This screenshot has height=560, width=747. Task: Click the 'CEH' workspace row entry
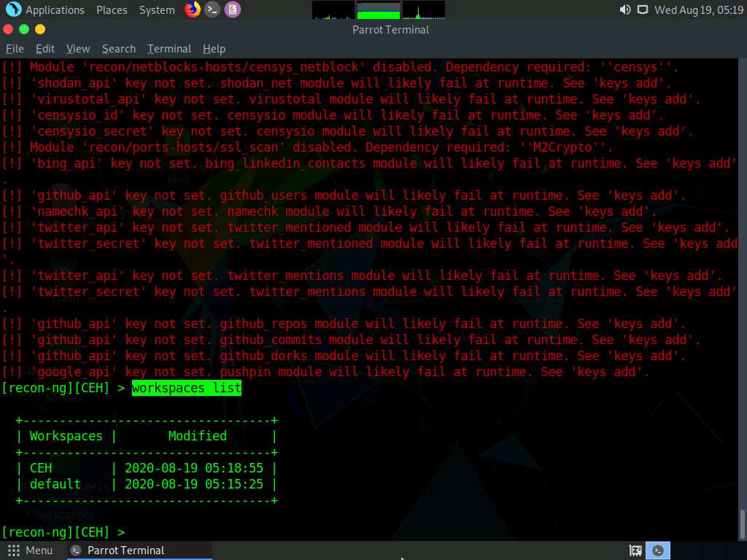coord(41,468)
